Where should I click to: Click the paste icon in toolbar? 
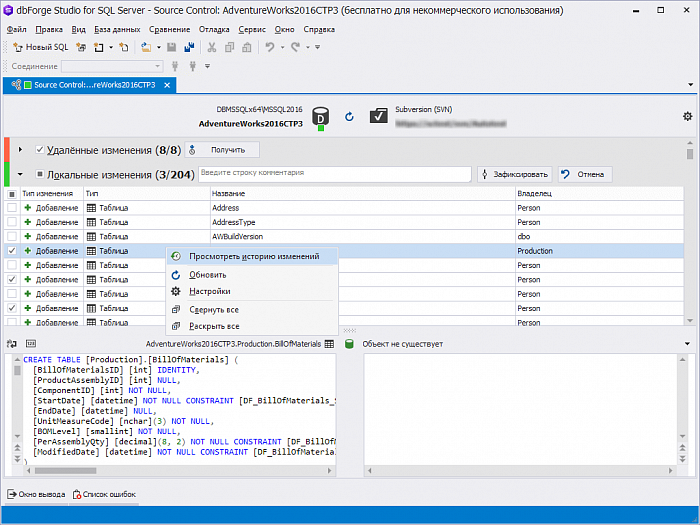coord(246,47)
